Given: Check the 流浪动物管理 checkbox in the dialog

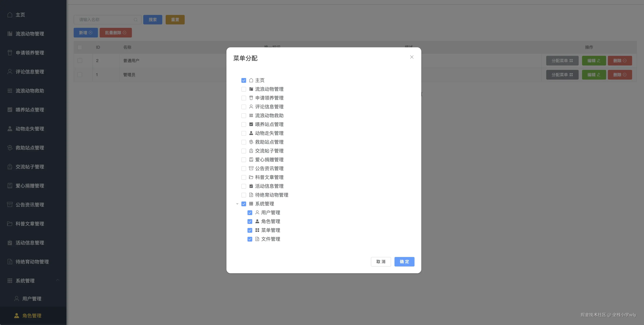Looking at the screenshot, I should [x=244, y=89].
